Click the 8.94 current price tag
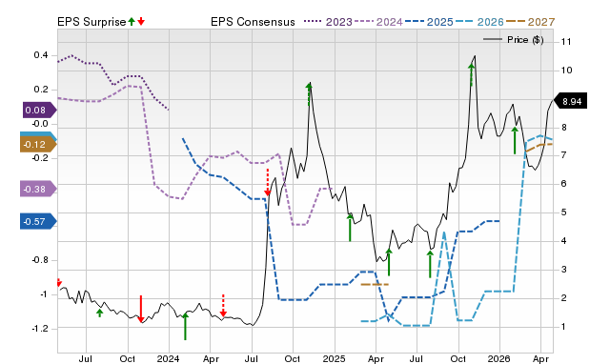This screenshot has width=610, height=364. (570, 102)
